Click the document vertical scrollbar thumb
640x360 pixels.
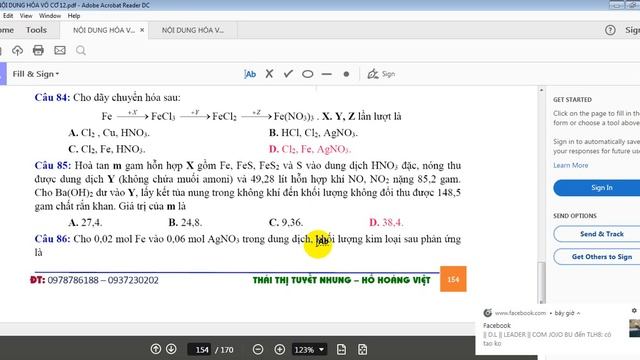point(542,282)
